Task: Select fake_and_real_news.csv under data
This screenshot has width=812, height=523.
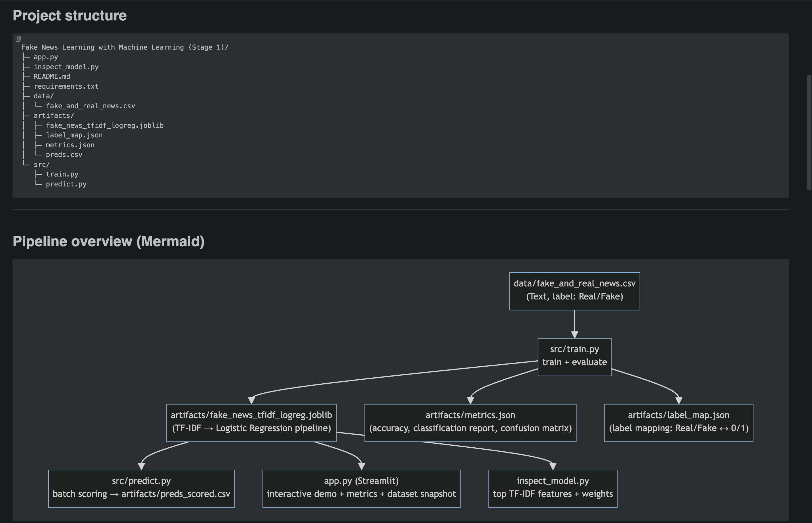Action: coord(90,106)
